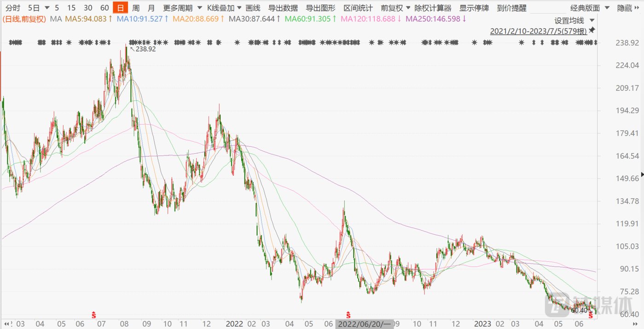Click the pin icon beside date range
The height and width of the screenshot is (329, 644).
pyautogui.click(x=592, y=30)
